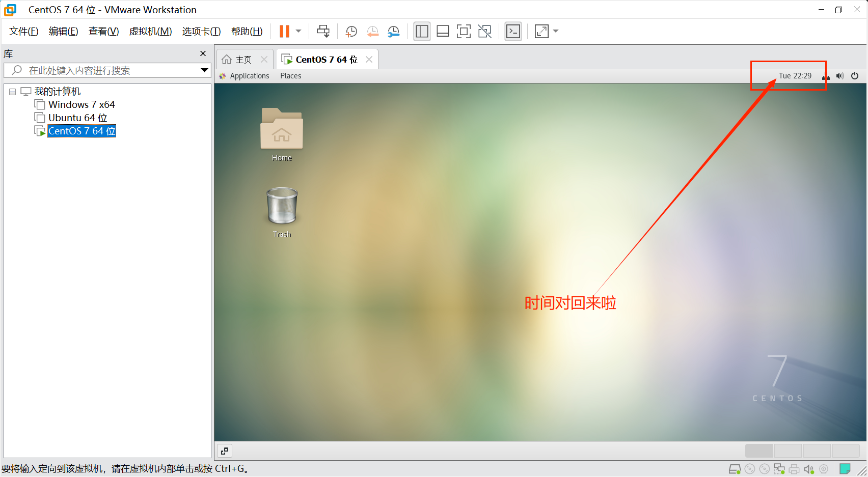Revert the VM to its previous snapshot
The width and height of the screenshot is (868, 477).
point(372,32)
